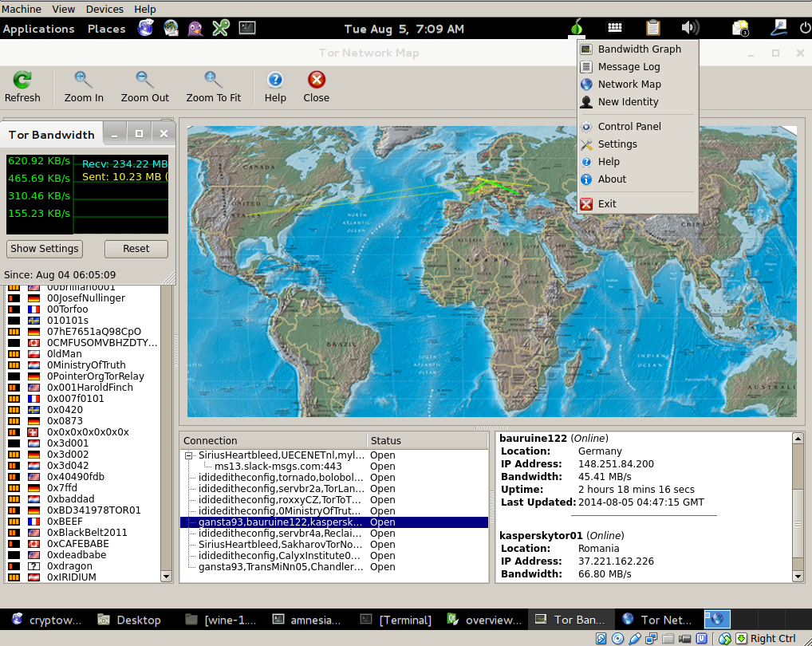
Task: Click the Zoom To Fit toolbar icon
Action: [x=213, y=80]
